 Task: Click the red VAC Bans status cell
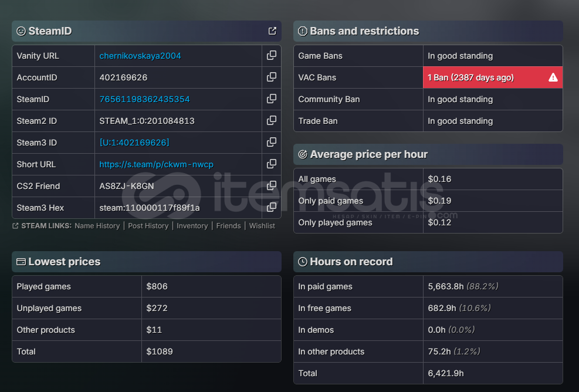(x=481, y=77)
